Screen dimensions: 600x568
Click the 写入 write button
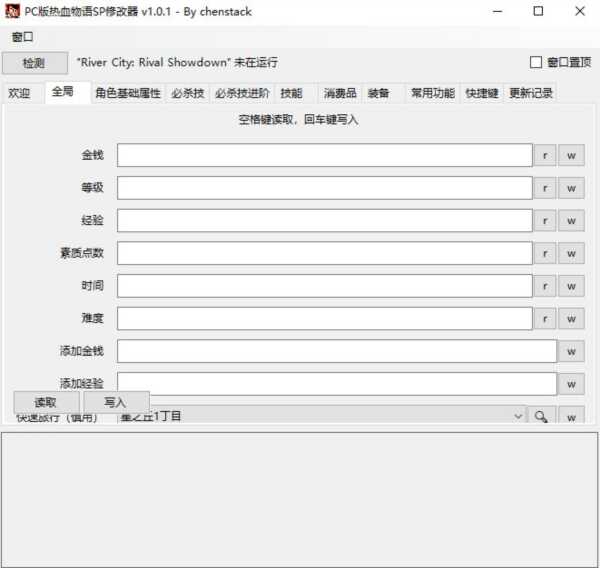click(116, 402)
